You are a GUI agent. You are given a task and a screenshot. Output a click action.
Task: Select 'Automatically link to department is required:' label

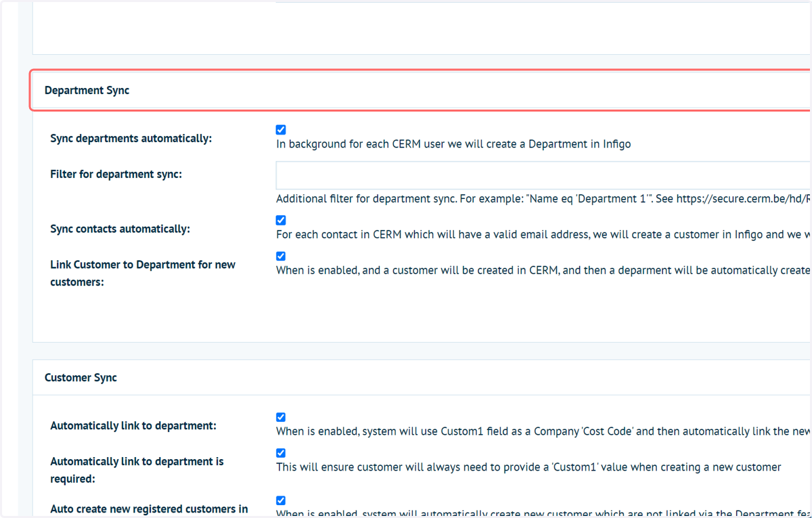[x=137, y=470]
